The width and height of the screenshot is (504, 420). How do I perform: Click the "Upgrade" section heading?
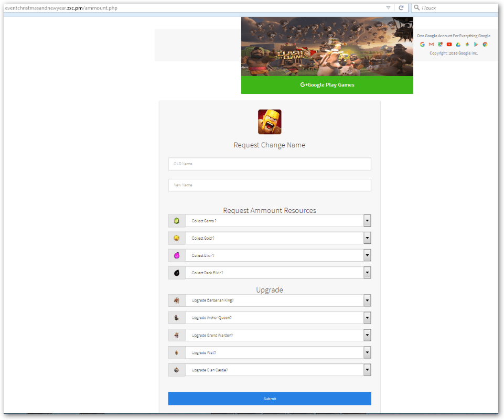coord(270,290)
